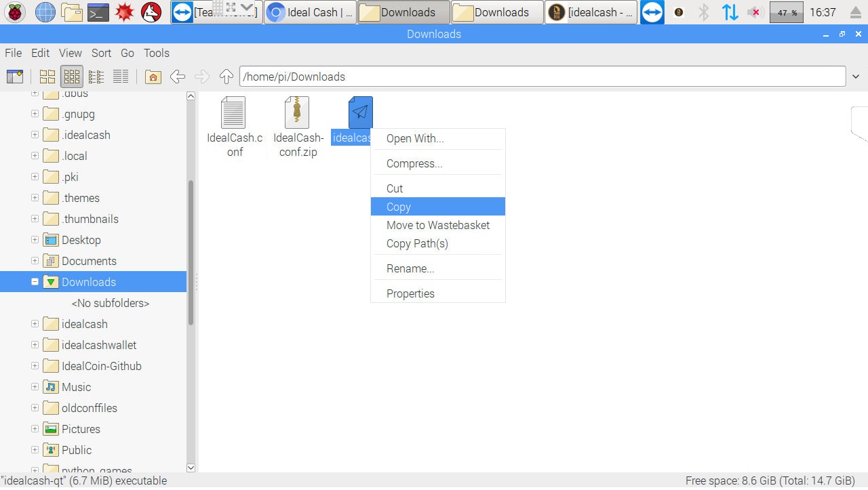
Task: Open a new window toolbar icon
Action: (x=15, y=77)
